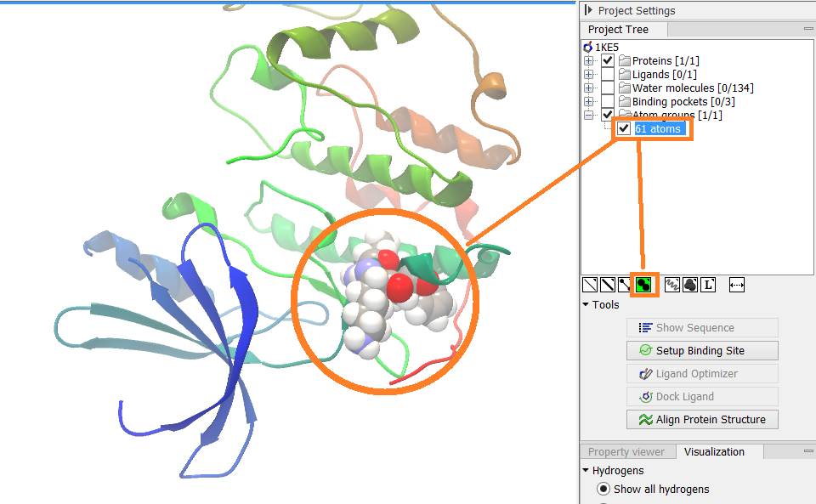816x504 pixels.
Task: Click the Align Protein Structure button
Action: coord(702,419)
